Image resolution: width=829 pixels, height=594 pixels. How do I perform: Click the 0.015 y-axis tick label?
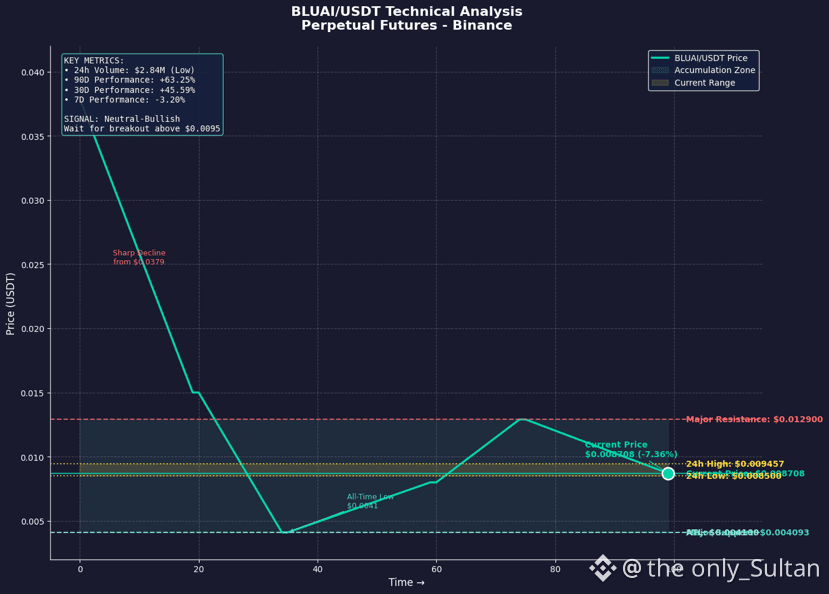pos(33,393)
